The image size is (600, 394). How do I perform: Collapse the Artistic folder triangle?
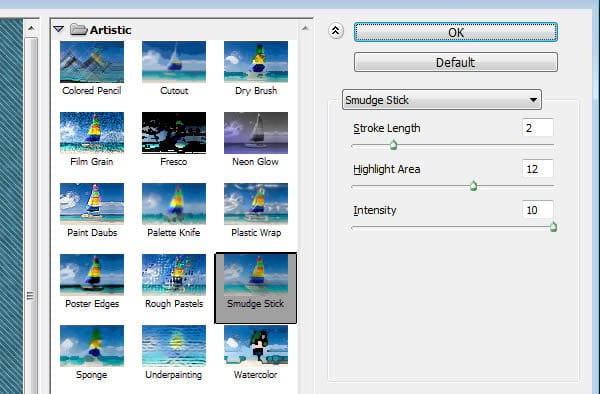tap(59, 29)
